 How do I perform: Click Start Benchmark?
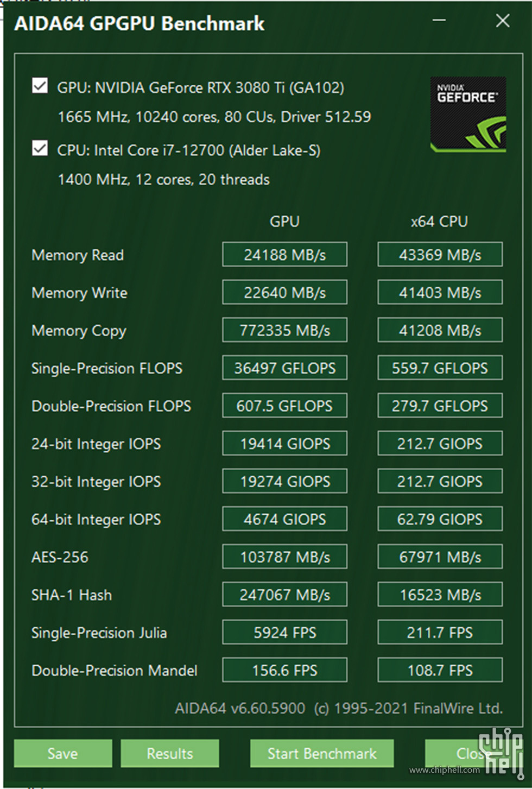coord(322,753)
